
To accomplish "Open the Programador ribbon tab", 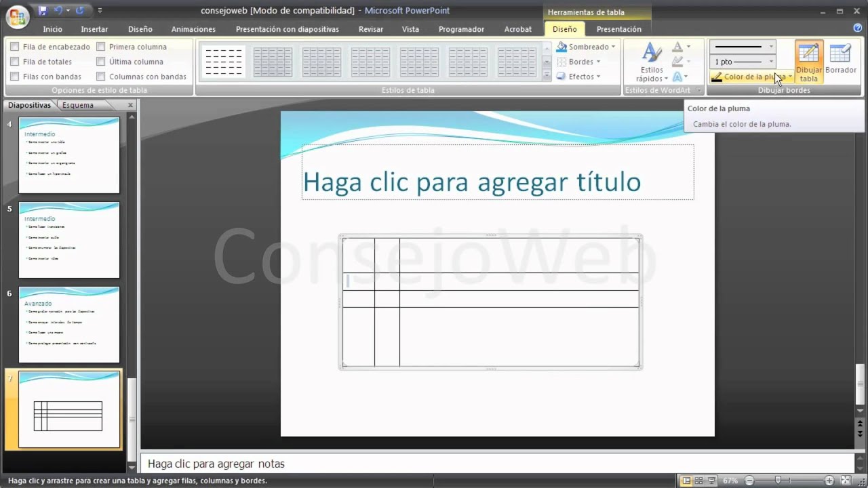I will [461, 29].
